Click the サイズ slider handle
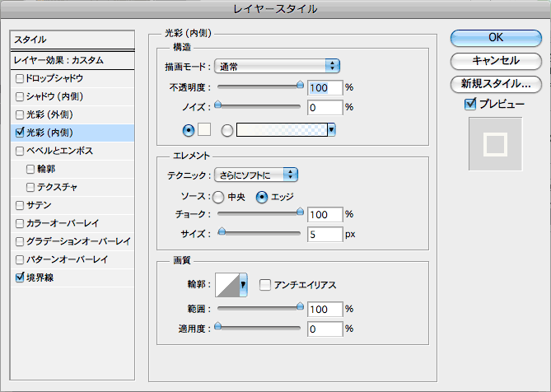Image resolution: width=551 pixels, height=392 pixels. coord(222,231)
